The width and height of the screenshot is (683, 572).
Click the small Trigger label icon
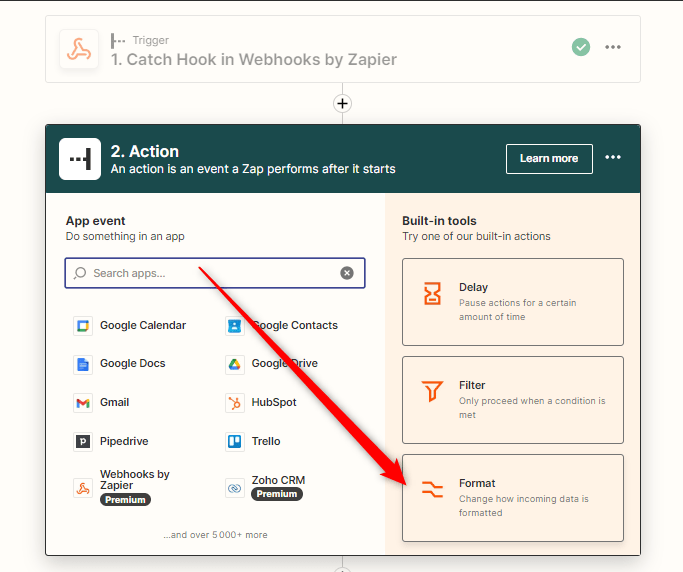point(118,41)
